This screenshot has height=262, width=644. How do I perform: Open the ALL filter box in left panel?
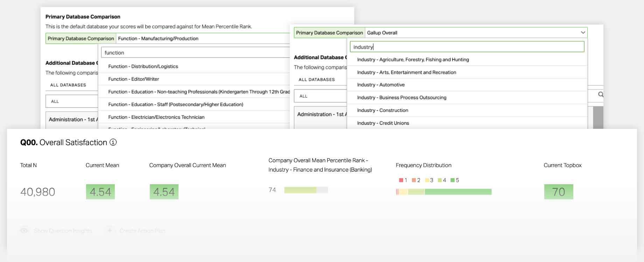click(x=72, y=101)
